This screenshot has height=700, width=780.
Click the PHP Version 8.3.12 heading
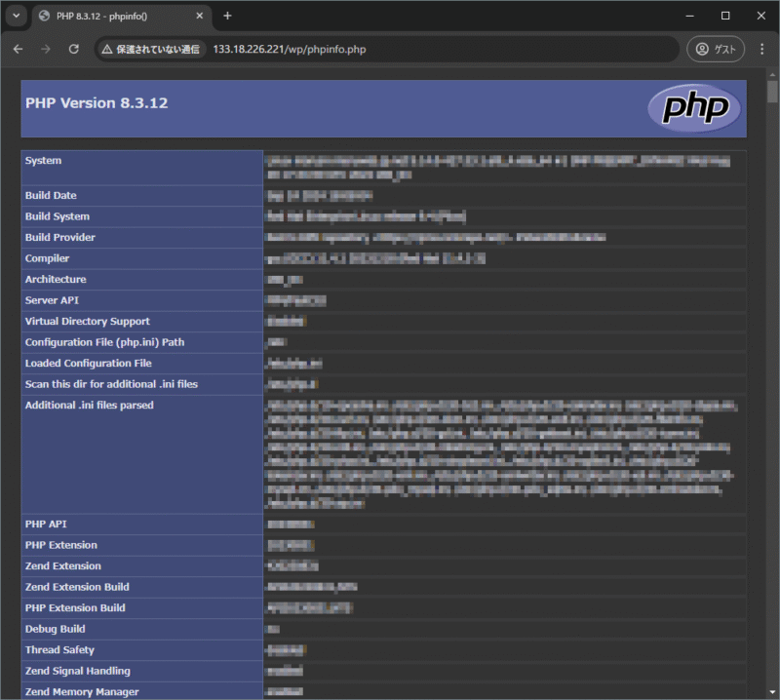coord(97,102)
